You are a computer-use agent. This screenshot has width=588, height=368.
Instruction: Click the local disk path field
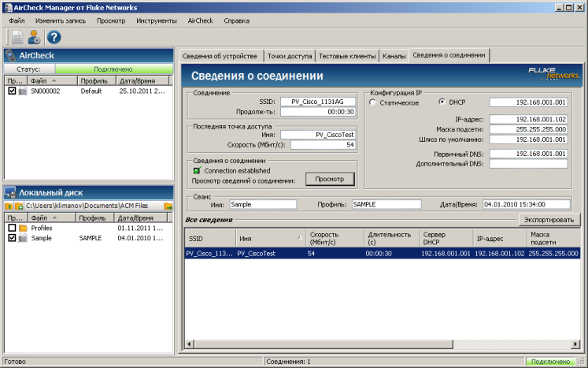point(94,206)
